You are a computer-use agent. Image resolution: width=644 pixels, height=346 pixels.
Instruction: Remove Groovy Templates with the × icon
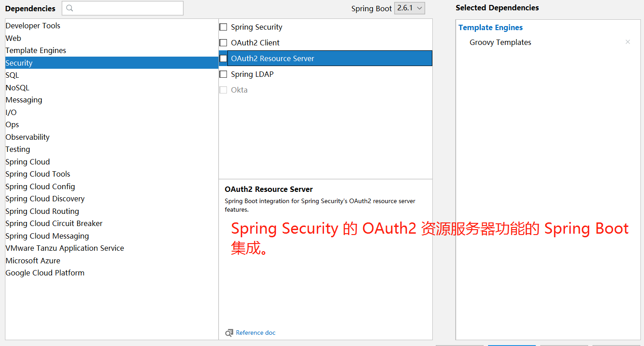[628, 42]
